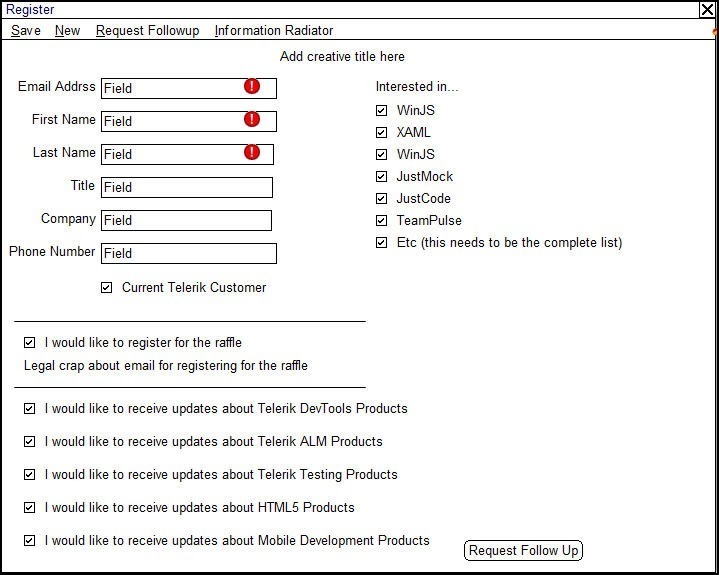Toggle the Current Telerik Customer checkbox
This screenshot has width=719, height=575.
(106, 288)
